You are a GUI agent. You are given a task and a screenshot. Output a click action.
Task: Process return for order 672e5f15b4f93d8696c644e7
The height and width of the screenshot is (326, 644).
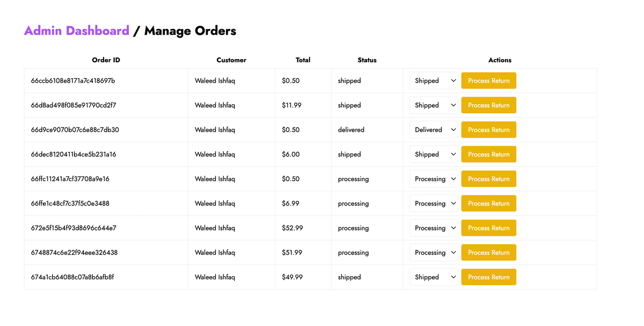click(x=488, y=228)
